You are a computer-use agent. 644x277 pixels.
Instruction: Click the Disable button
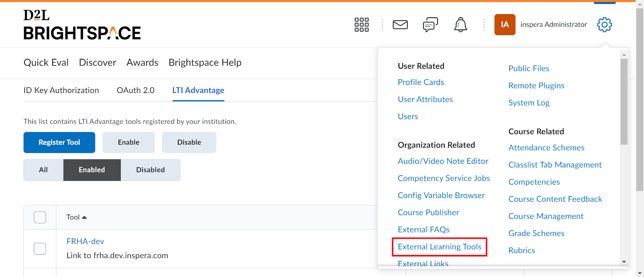tap(189, 143)
